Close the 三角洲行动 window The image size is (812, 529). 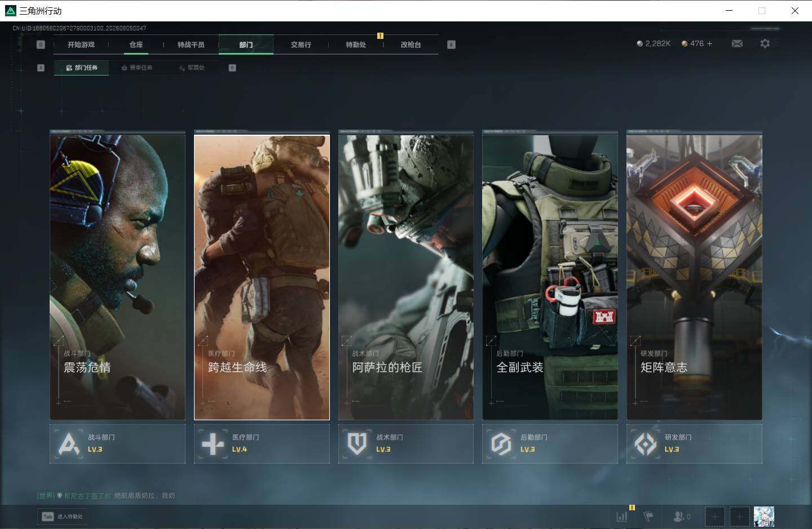[x=795, y=11]
